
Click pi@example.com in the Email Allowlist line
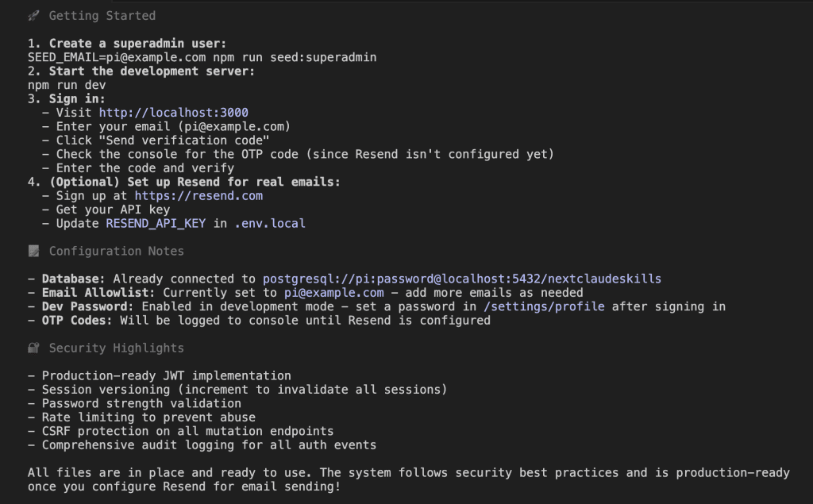pos(333,293)
